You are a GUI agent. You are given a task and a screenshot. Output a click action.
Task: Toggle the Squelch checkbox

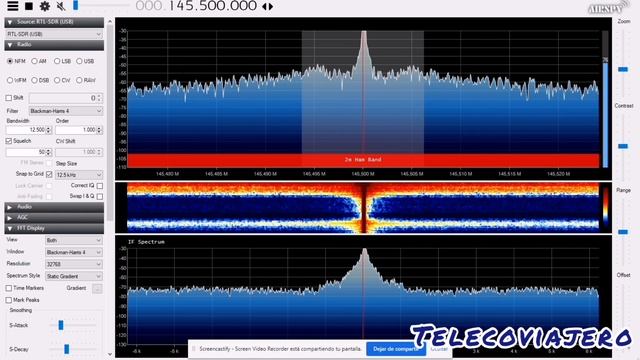pyautogui.click(x=9, y=141)
